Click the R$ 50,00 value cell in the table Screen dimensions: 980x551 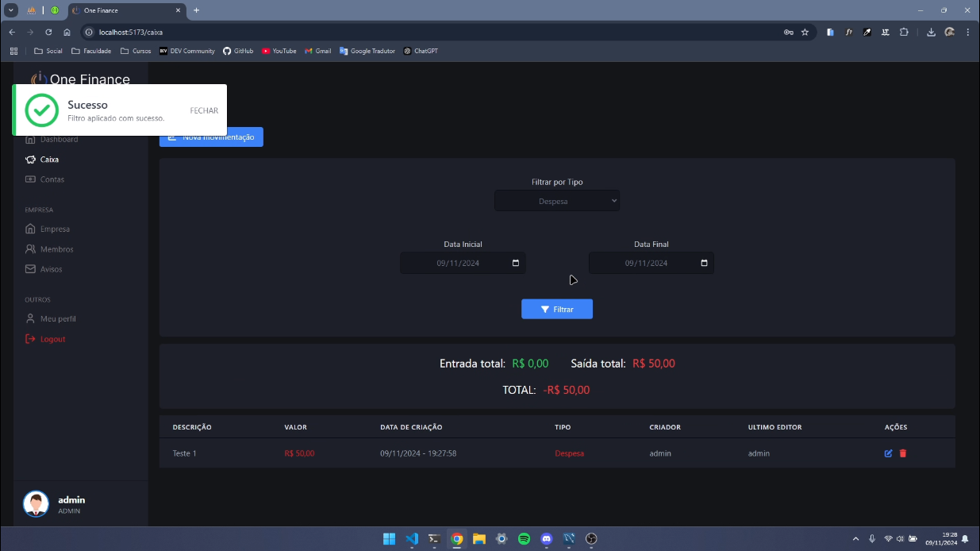[299, 453]
